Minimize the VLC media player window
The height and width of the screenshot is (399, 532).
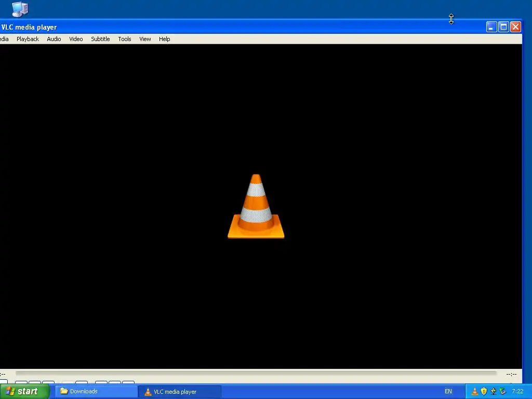(491, 27)
